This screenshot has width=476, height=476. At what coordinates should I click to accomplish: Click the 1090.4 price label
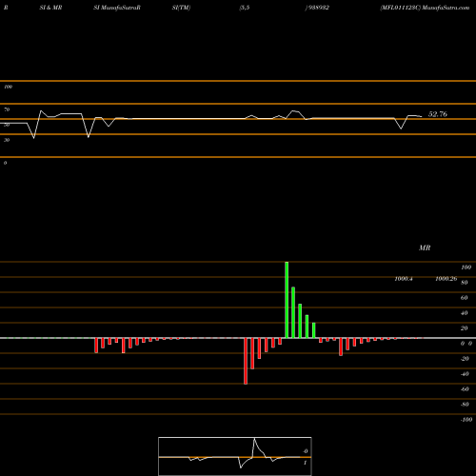coord(404,279)
